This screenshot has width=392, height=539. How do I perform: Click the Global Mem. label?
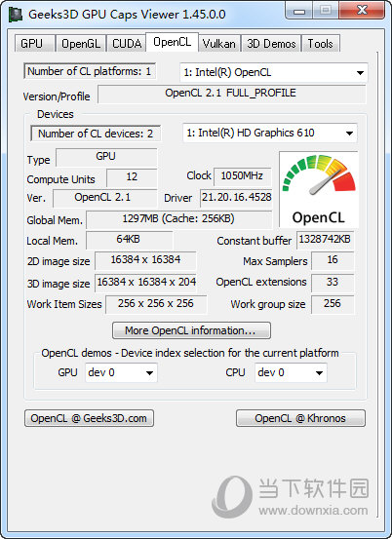click(x=55, y=220)
